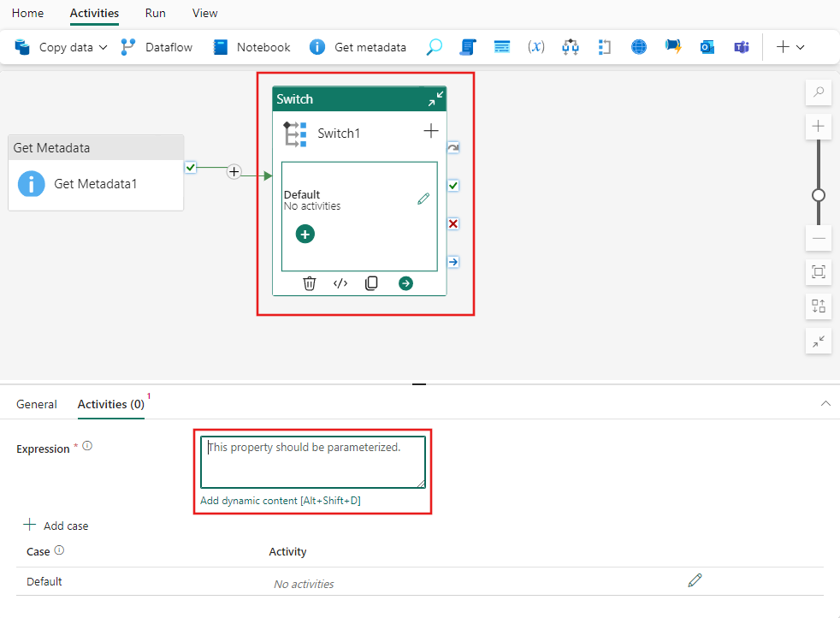Add an Office 365 Outlook activity

(x=707, y=47)
